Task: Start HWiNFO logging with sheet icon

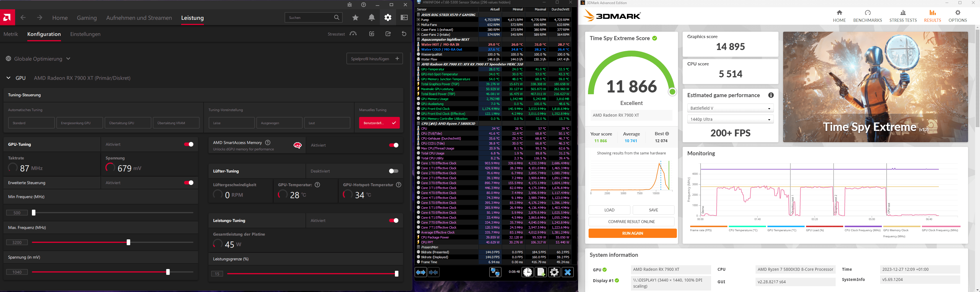Action: pos(541,272)
